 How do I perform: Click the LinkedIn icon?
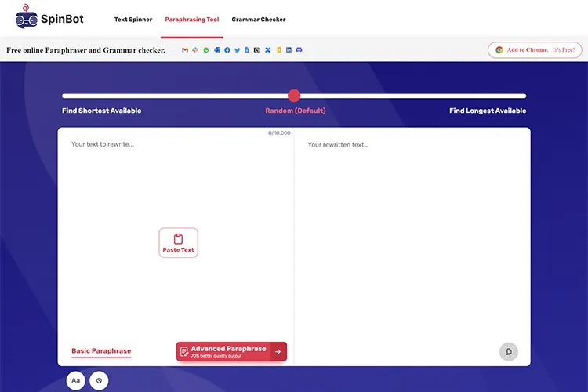click(289, 50)
